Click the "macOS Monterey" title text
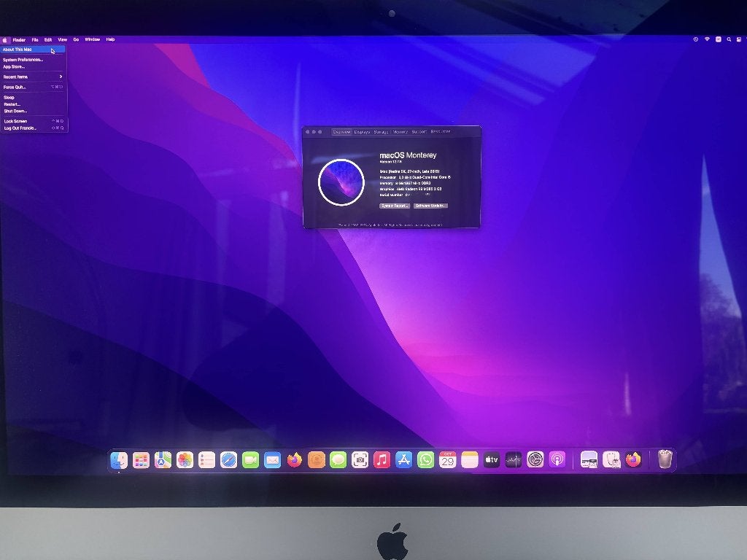The width and height of the screenshot is (747, 560). pyautogui.click(x=408, y=155)
